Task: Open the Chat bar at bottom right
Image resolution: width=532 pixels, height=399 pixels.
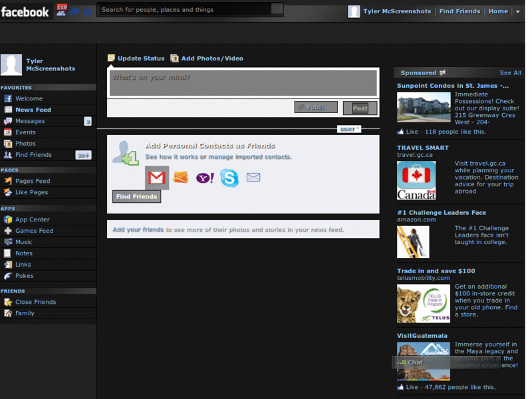Action: point(446,362)
